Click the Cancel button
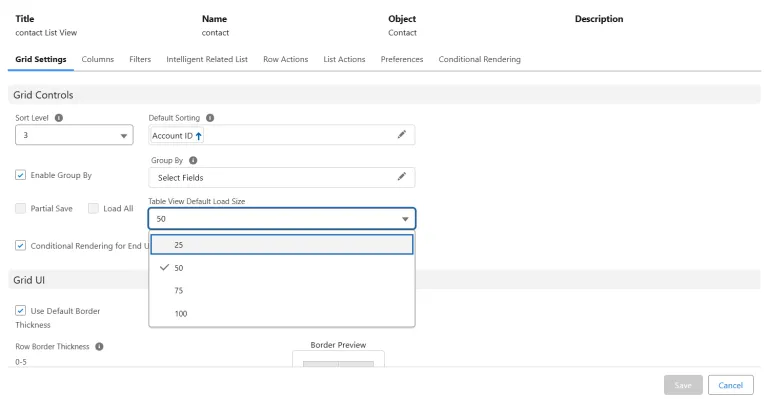 (731, 385)
